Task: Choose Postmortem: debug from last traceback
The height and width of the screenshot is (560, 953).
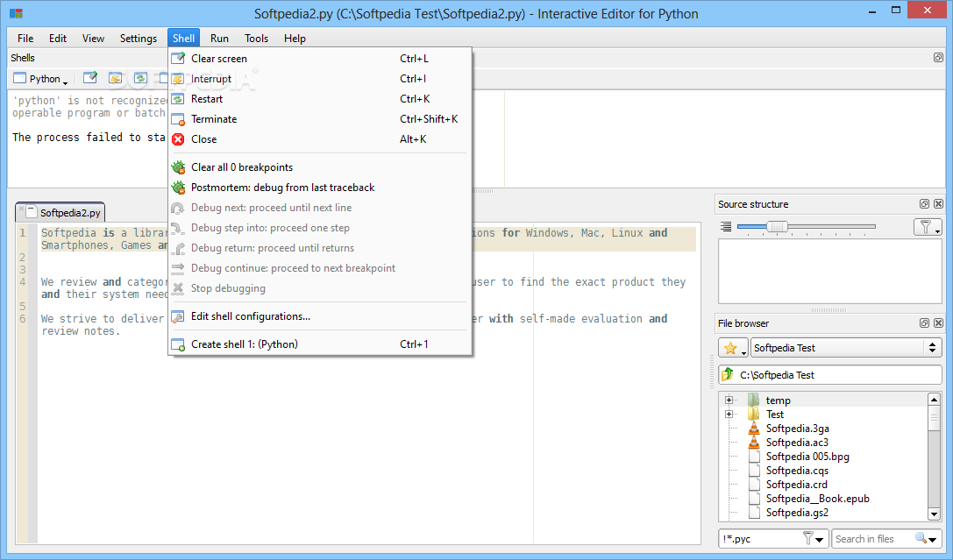Action: click(x=320, y=187)
